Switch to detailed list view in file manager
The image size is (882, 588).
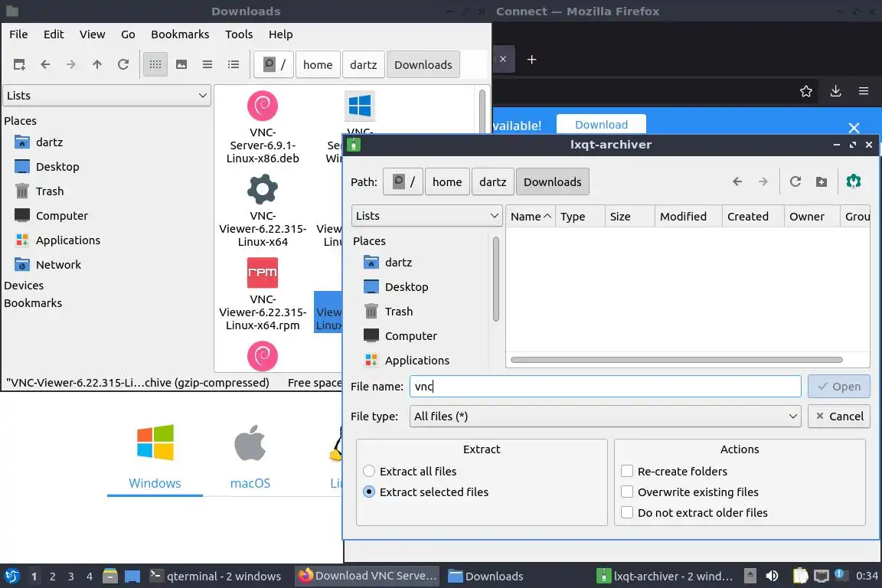[x=234, y=64]
